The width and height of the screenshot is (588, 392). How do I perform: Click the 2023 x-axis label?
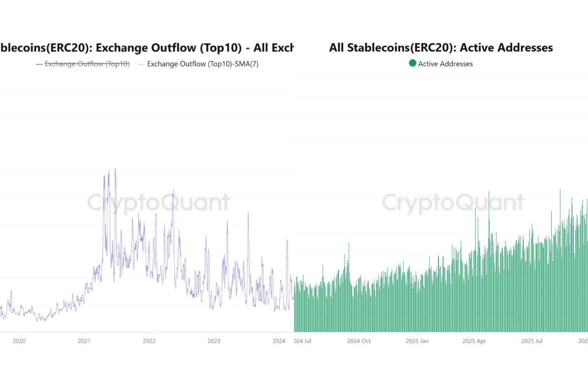click(214, 341)
